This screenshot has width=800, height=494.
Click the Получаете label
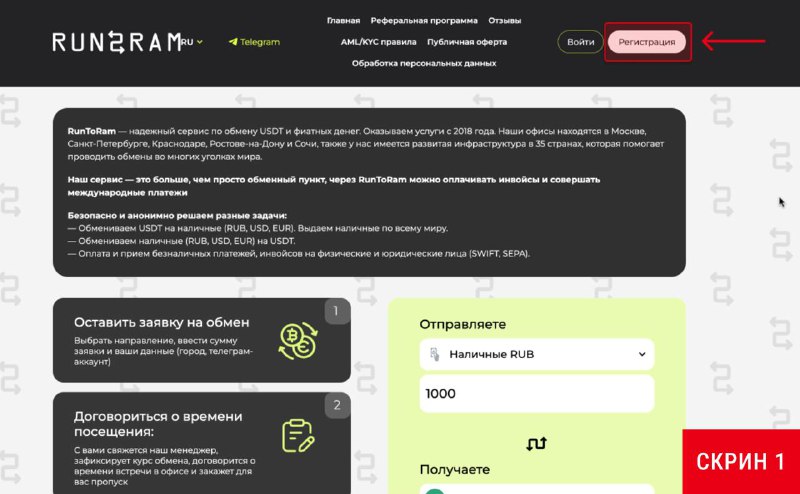[x=455, y=470]
